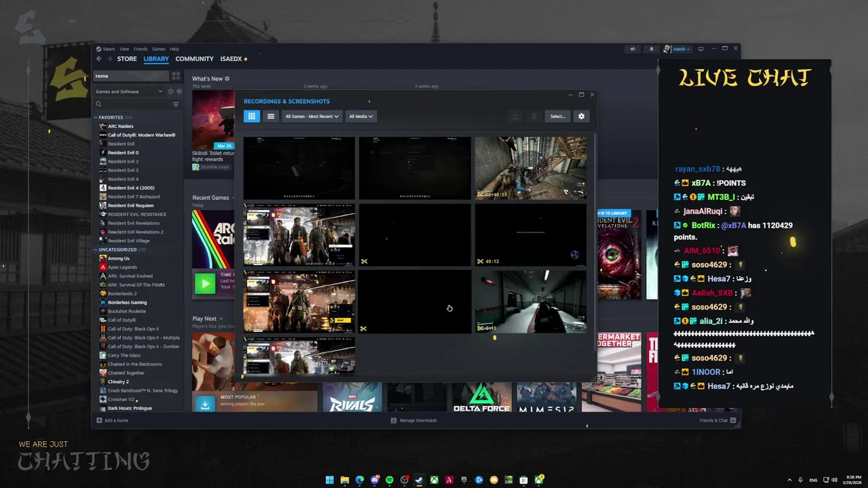Click the tray microphone icon
Screen dimensions: 868x488
click(801, 480)
